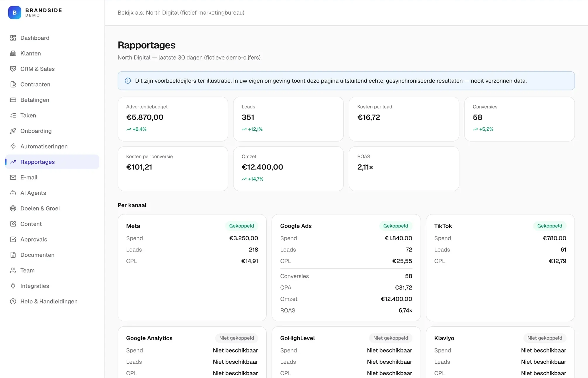Click the Leads 351 summary card
This screenshot has height=378, width=588.
pos(288,119)
